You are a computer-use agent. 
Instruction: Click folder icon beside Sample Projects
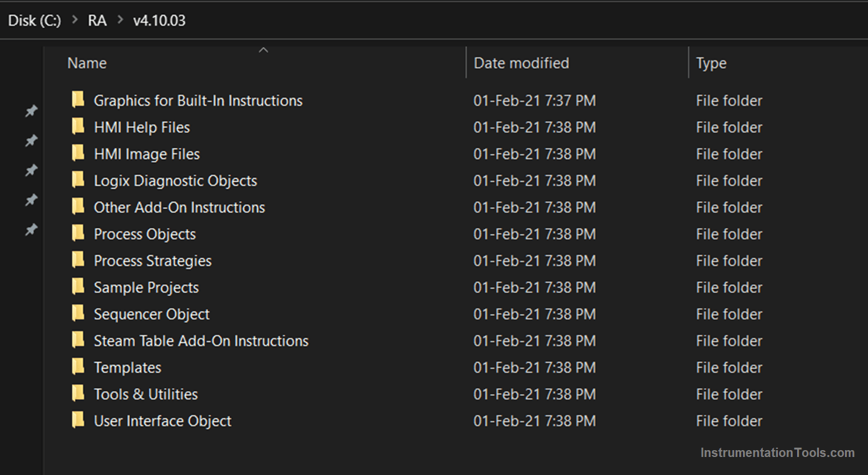click(x=78, y=287)
